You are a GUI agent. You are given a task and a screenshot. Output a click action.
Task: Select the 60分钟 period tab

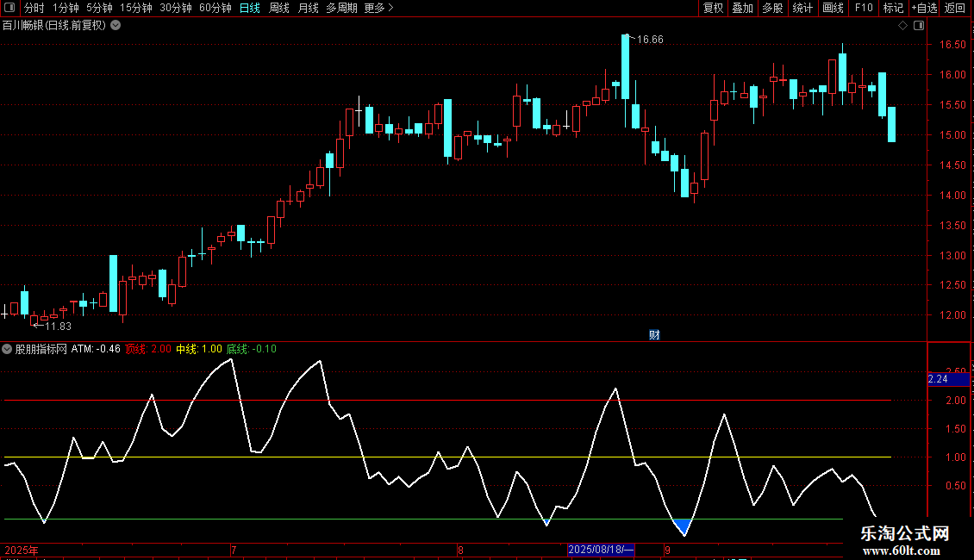pyautogui.click(x=215, y=8)
